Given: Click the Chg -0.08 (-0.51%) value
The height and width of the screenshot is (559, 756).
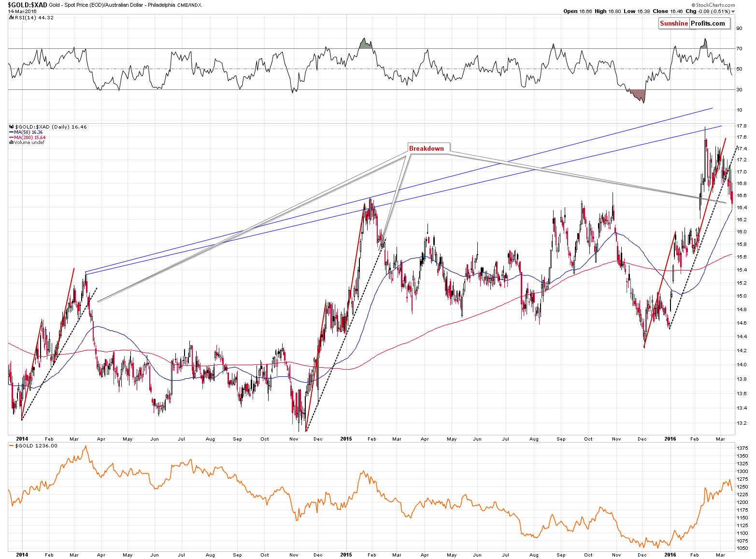Looking at the screenshot, I should pos(708,11).
